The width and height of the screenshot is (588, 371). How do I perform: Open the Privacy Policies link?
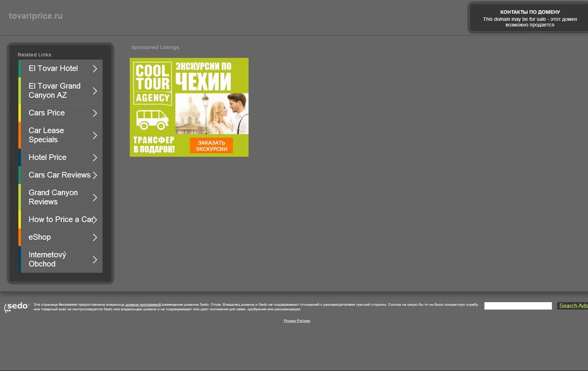pyautogui.click(x=297, y=321)
